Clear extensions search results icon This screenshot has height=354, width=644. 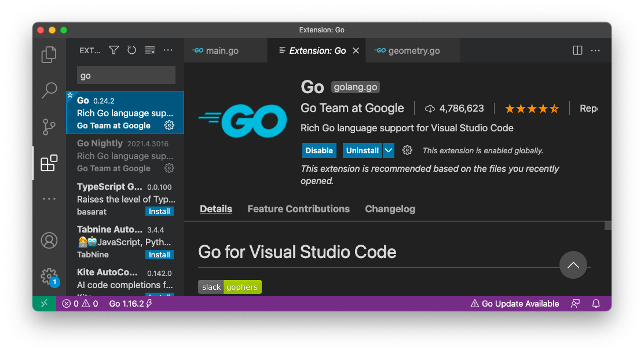(x=150, y=50)
